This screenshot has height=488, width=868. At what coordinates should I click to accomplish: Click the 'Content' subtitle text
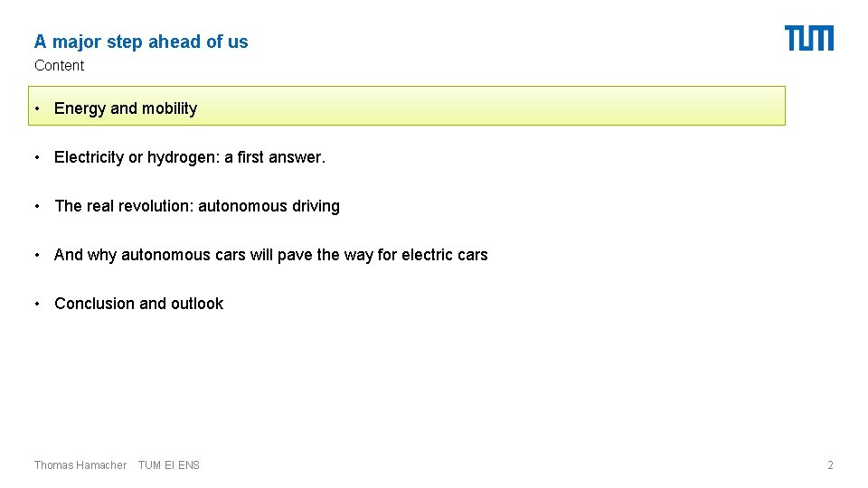tap(60, 65)
